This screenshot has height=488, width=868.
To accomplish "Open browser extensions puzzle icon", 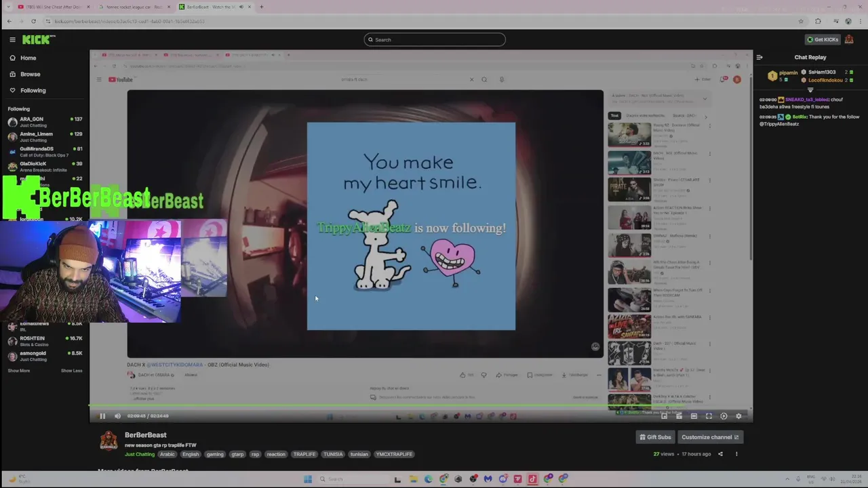I will click(818, 21).
